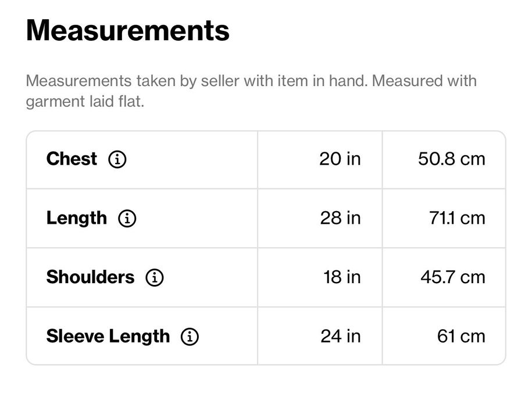Viewport: 532px width, 407px height.
Task: Select the 50.8 cm chest value
Action: tap(452, 159)
